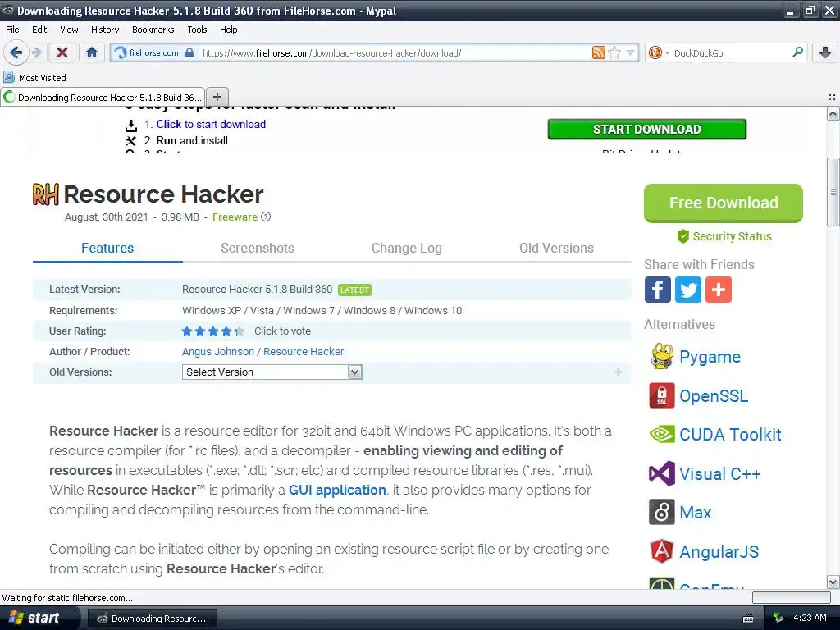This screenshot has height=630, width=840.
Task: Click the orange plus share icon
Action: 719,290
